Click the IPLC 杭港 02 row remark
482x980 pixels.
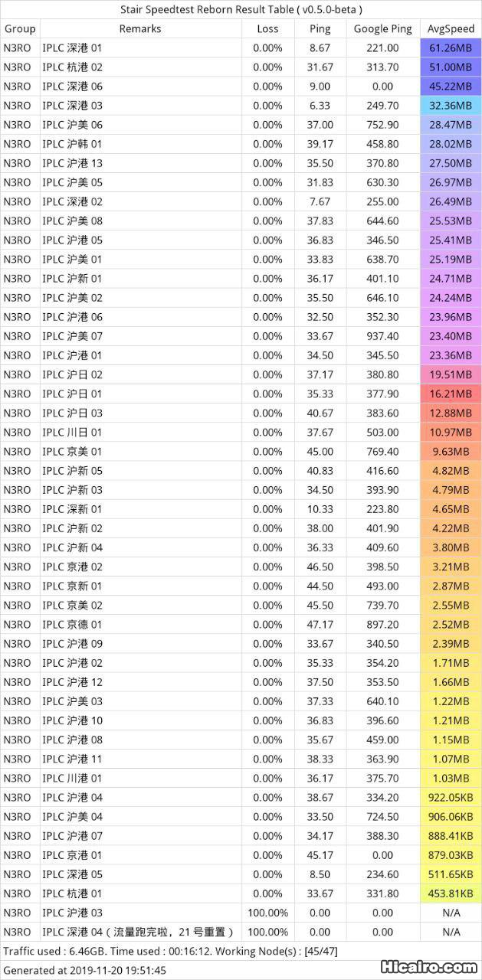click(72, 67)
